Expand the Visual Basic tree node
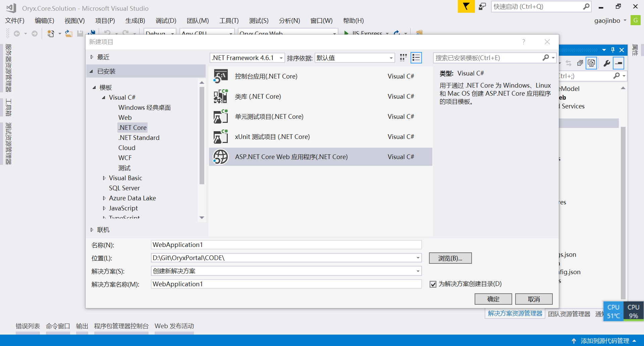644x346 pixels. (x=104, y=178)
